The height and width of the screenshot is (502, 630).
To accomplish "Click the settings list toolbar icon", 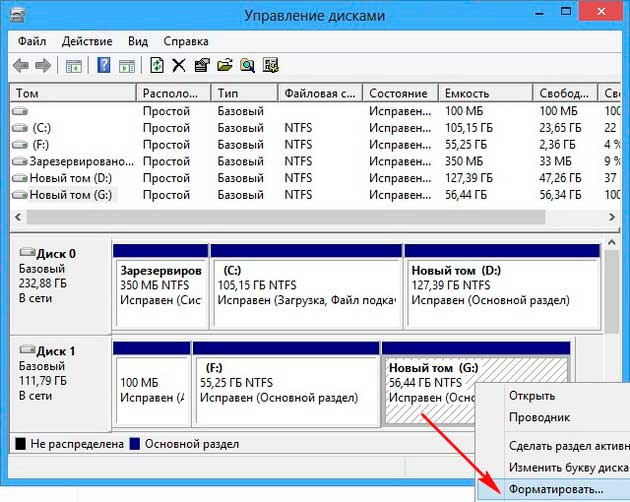I will coord(271,65).
